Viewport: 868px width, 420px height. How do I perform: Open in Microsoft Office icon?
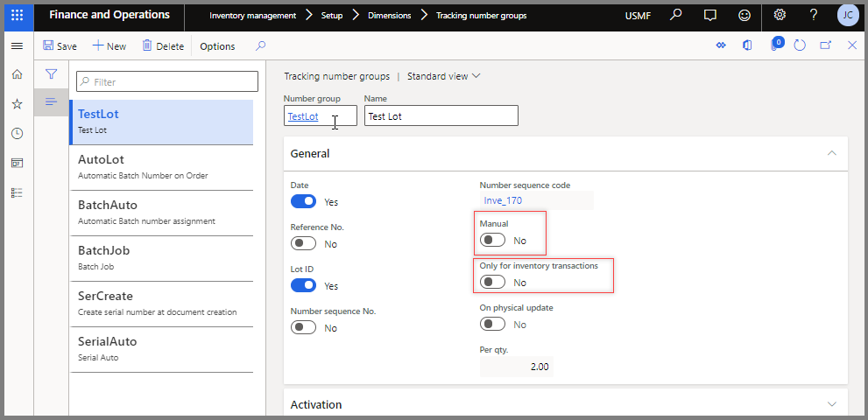click(747, 45)
